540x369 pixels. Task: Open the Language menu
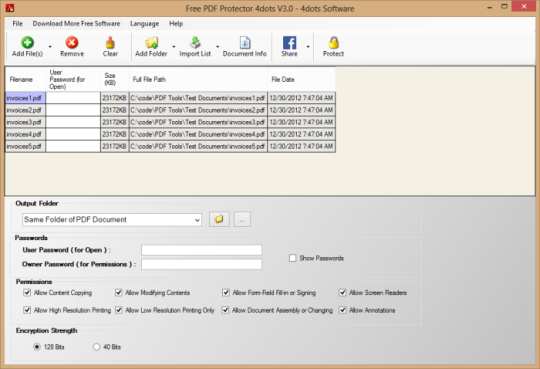tap(144, 23)
